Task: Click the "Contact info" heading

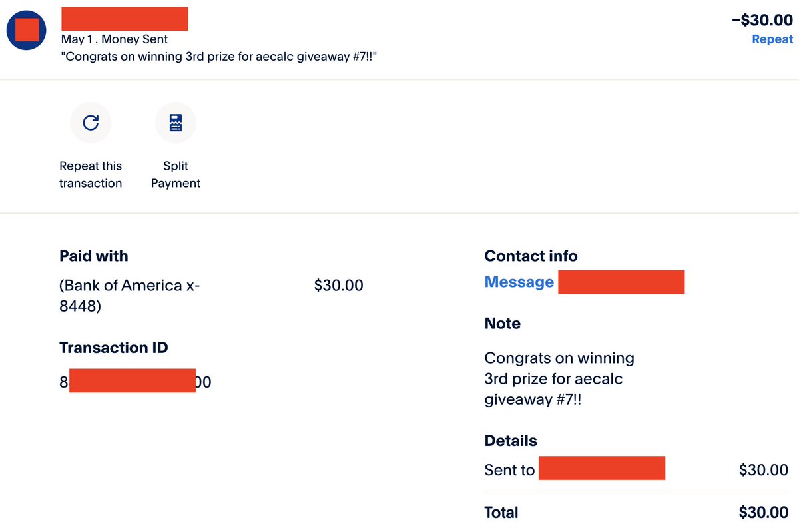Action: coord(531,256)
